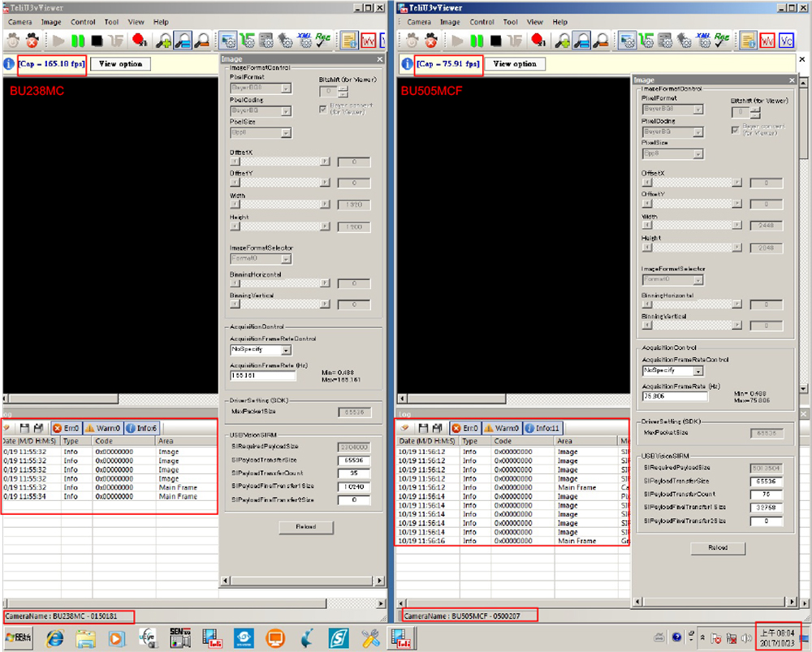Click the Reload button in right Image panel

(x=718, y=548)
